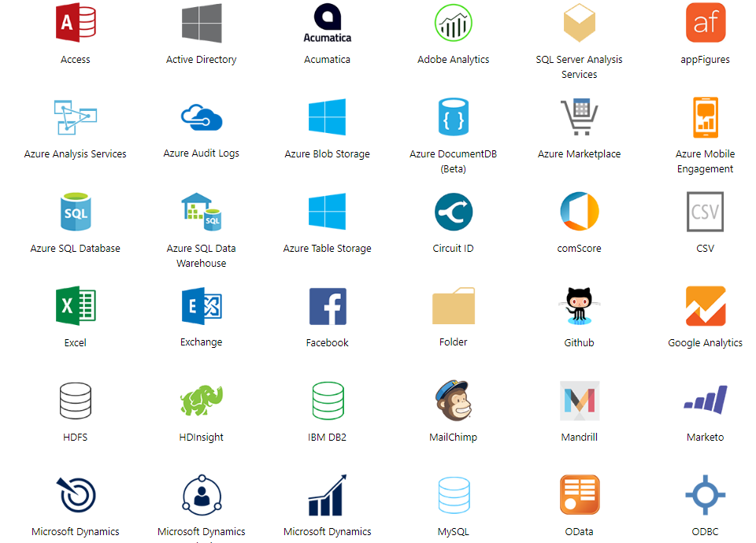
Task: Open the Azure DocumentDB (Beta) connector
Action: pos(454,116)
